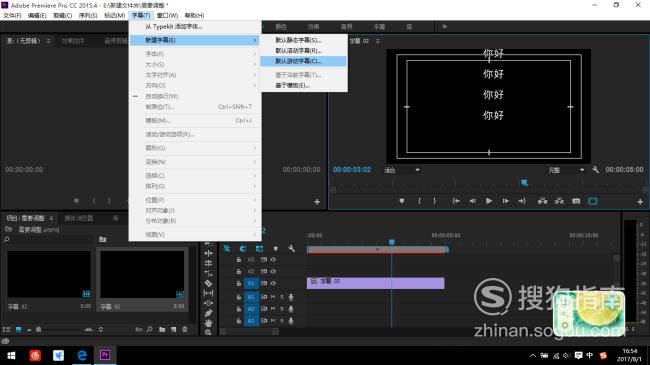Click the Extract button in Program monitor
The image size is (650, 365).
pyautogui.click(x=559, y=201)
